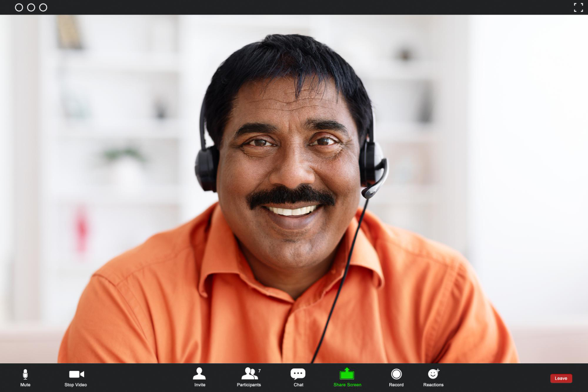Click the first window control circle
Screen dimensions: 588x392
(19, 8)
